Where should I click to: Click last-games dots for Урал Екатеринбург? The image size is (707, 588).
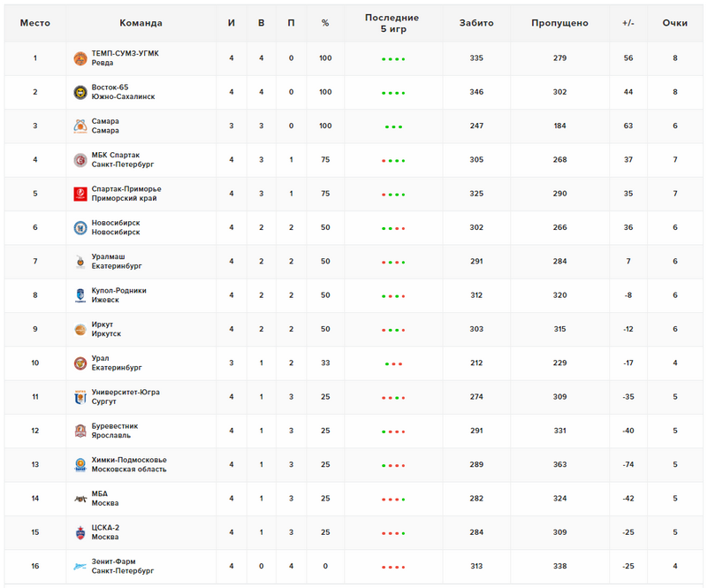393,363
